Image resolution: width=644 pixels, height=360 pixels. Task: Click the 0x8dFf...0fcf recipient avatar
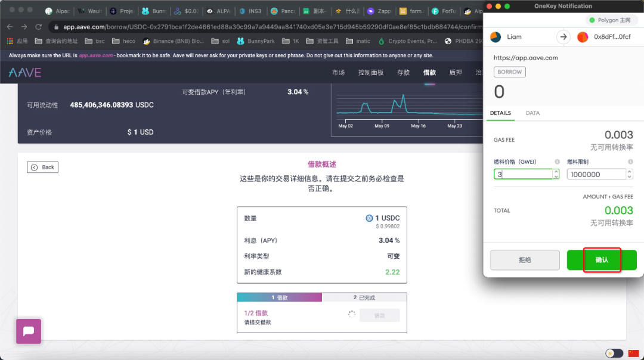[583, 37]
